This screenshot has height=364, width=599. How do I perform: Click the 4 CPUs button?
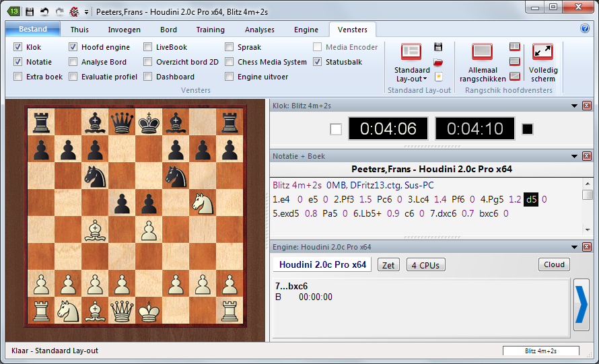pyautogui.click(x=425, y=265)
